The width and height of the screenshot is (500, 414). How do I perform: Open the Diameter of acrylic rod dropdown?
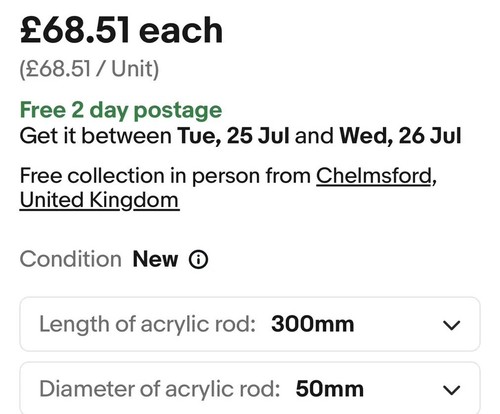pyautogui.click(x=250, y=388)
